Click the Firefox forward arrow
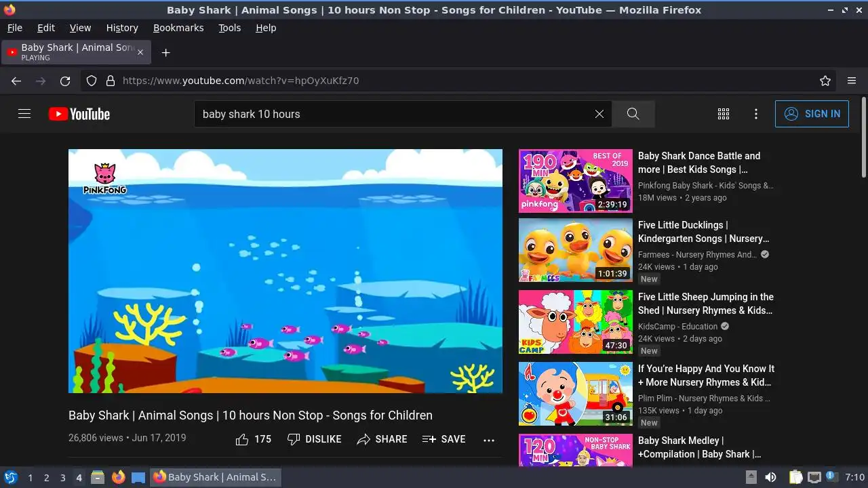 [x=41, y=81]
